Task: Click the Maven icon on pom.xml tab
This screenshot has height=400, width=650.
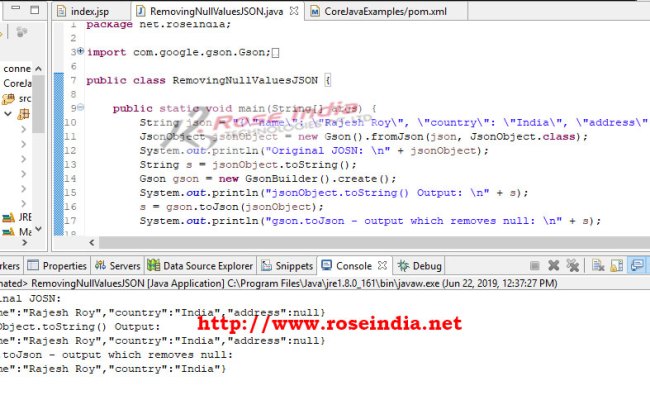Action: tap(315, 12)
